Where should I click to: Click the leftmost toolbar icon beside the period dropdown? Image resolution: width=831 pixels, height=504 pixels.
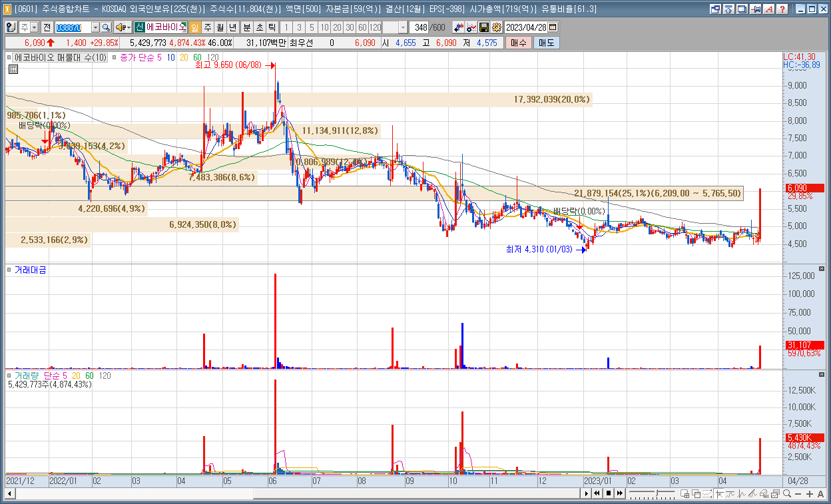(x=11, y=27)
